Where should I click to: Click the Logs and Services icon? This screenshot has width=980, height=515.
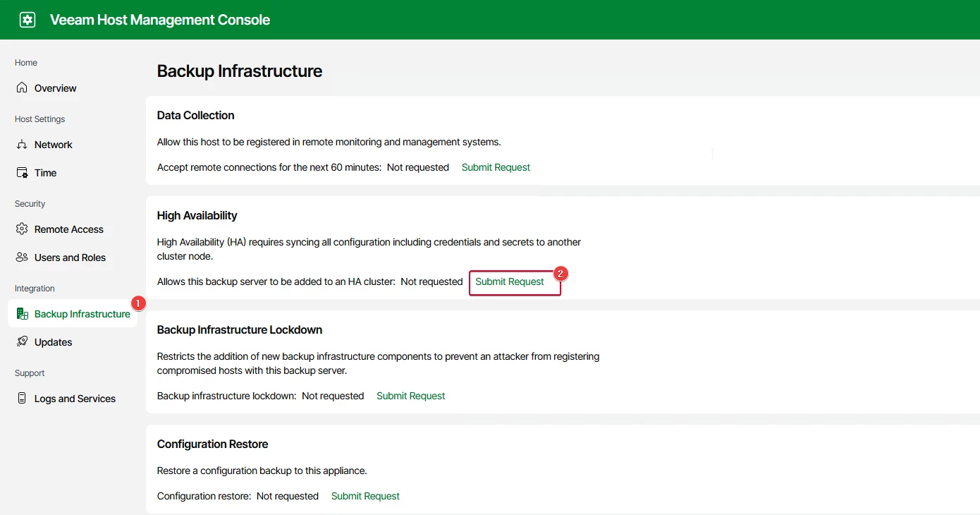(22, 399)
